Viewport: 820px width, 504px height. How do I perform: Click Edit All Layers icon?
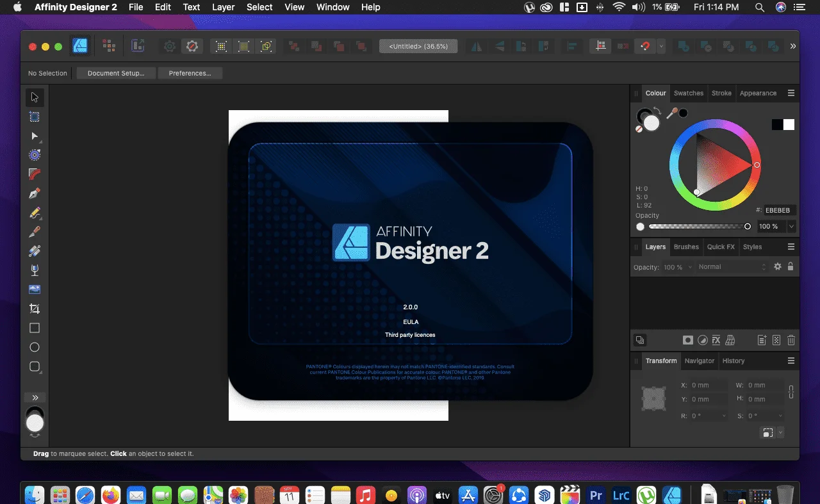coord(639,340)
